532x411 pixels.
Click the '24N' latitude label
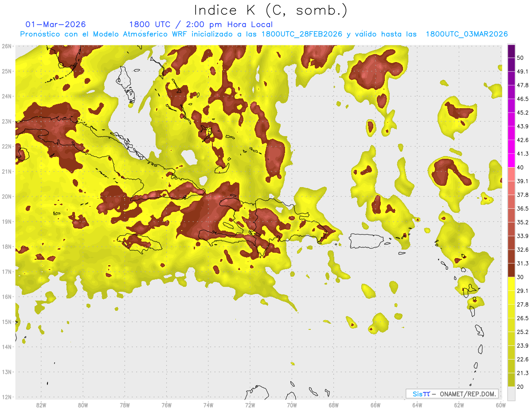tap(7, 96)
